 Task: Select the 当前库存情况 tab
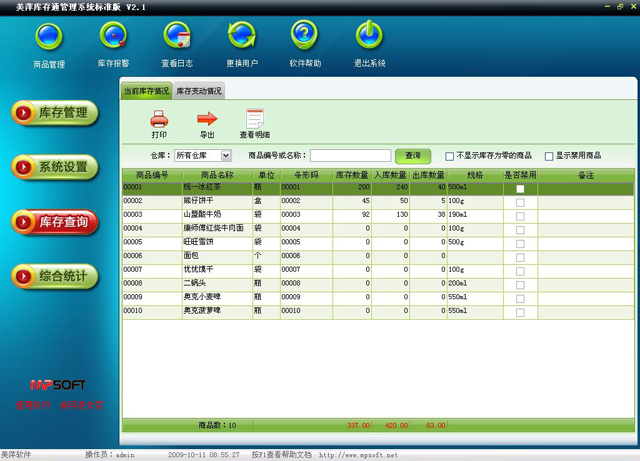point(146,91)
